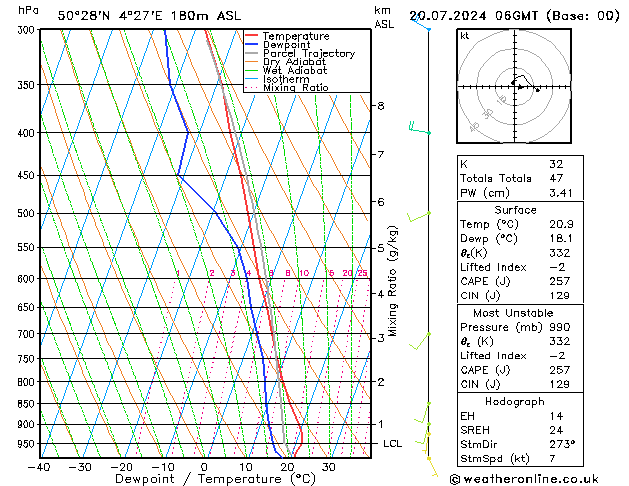
Task: Click the Hodograph section heading in the table
Action: click(515, 400)
